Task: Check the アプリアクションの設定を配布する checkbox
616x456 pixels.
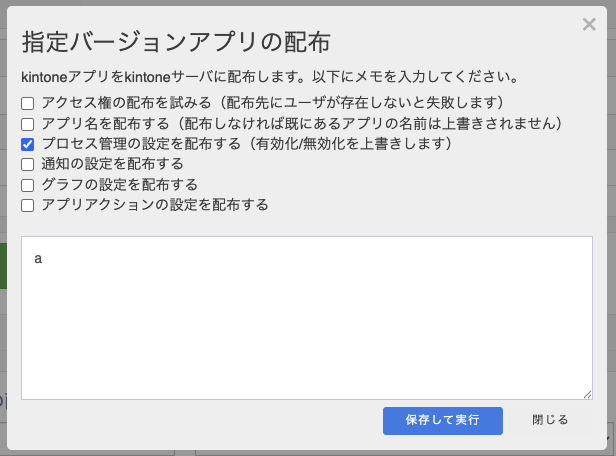Action: click(28, 205)
